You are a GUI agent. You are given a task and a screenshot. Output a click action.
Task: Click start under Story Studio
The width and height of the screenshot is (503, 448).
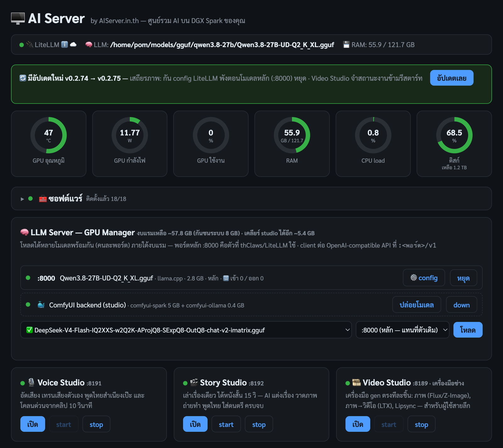(x=226, y=424)
